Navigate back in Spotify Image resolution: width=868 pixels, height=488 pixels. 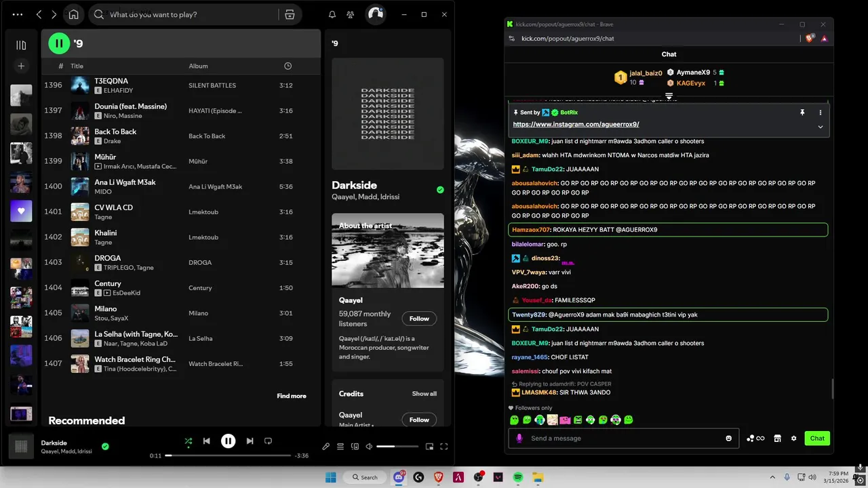pos(39,14)
